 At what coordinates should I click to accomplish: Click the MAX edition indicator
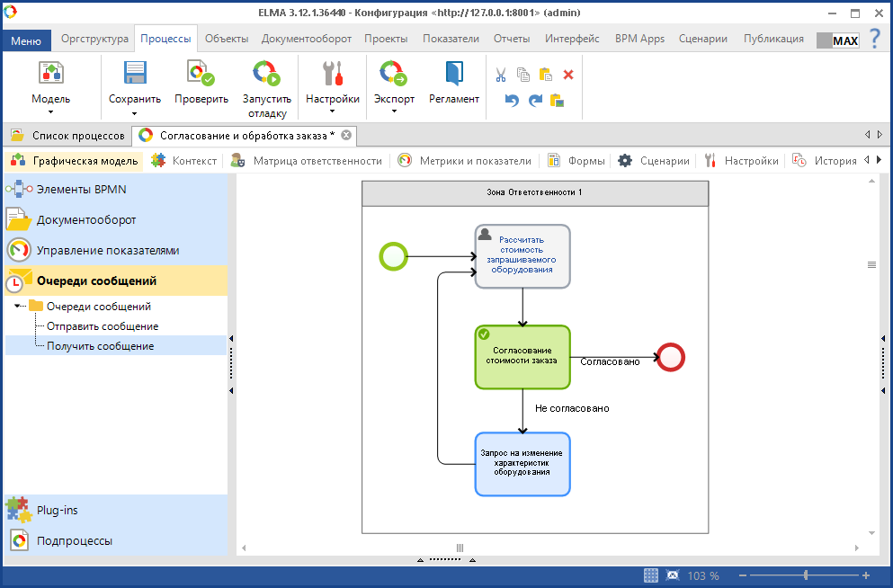838,40
